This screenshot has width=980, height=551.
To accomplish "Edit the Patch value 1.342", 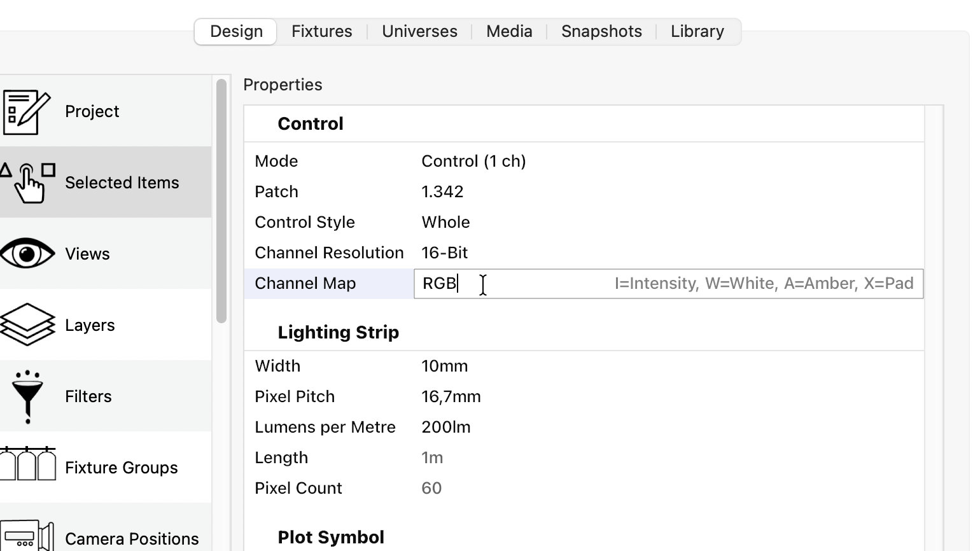I will [442, 192].
